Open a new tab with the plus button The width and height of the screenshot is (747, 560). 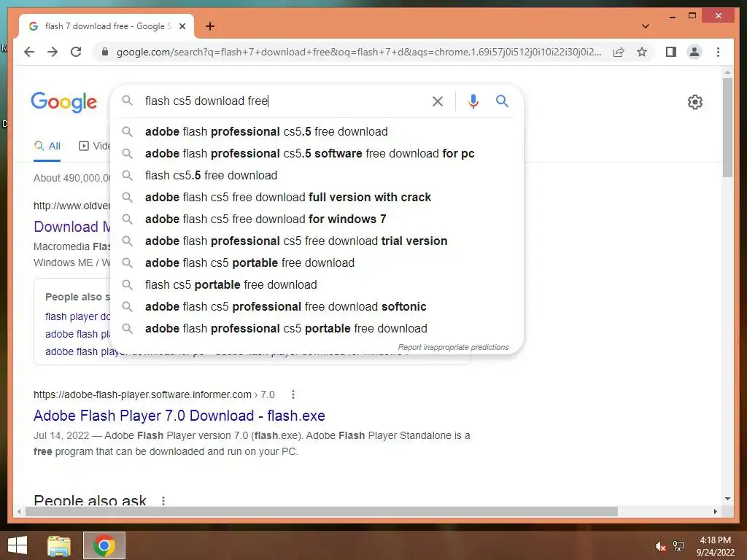coord(209,26)
